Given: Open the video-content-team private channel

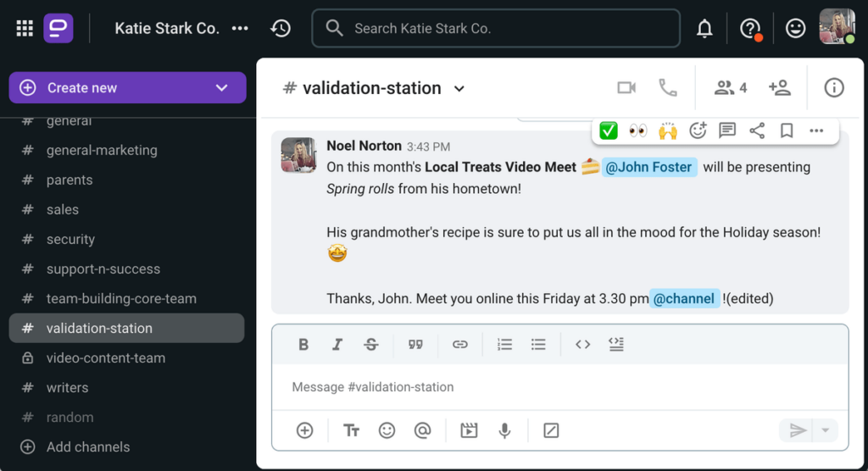Looking at the screenshot, I should tap(106, 357).
